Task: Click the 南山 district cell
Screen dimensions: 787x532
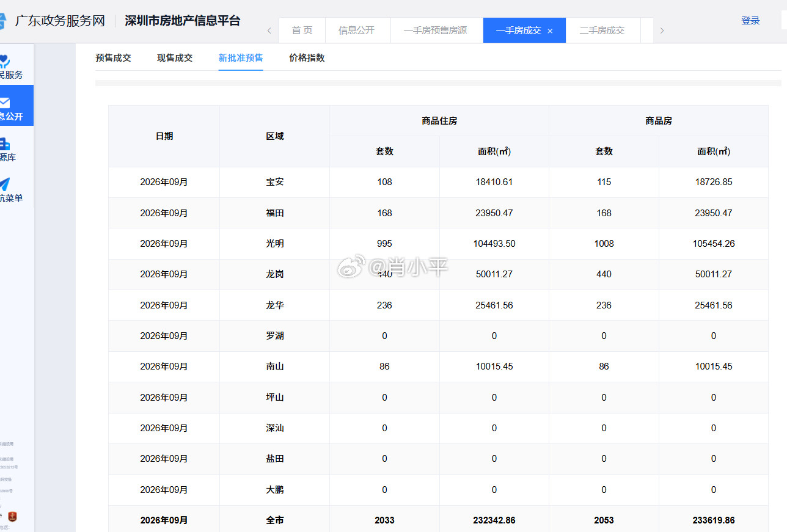Action: coord(274,366)
